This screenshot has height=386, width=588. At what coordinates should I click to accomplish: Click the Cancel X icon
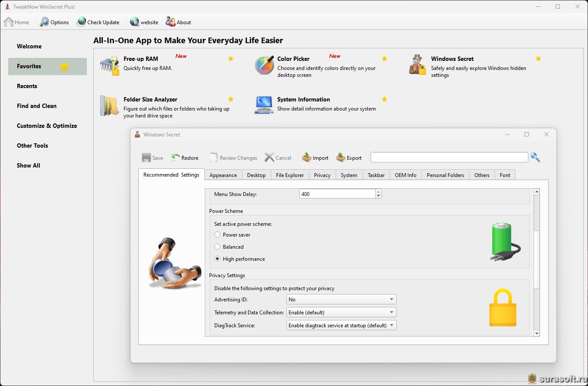(x=270, y=158)
